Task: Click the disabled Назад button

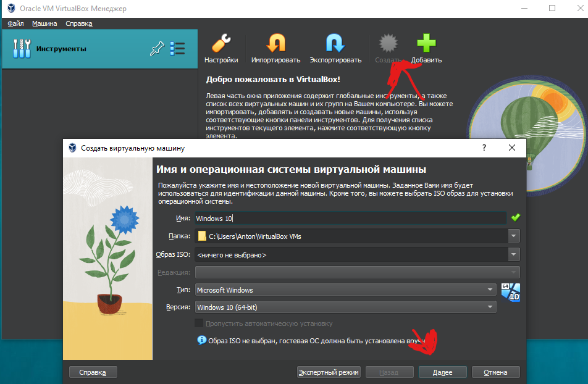Action: 389,372
